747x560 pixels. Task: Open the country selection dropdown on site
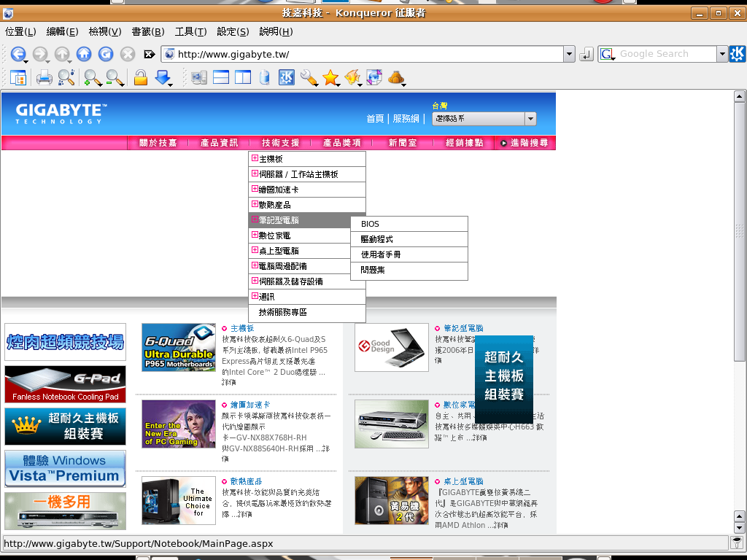click(530, 119)
